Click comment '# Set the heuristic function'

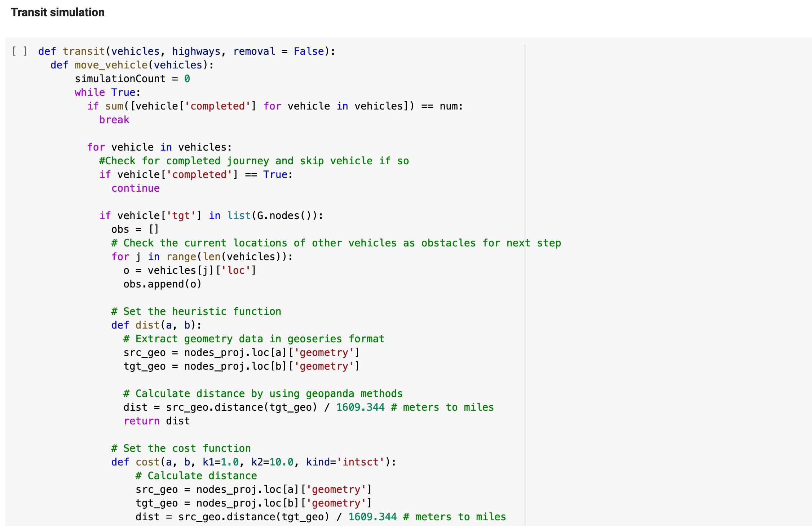tap(196, 311)
